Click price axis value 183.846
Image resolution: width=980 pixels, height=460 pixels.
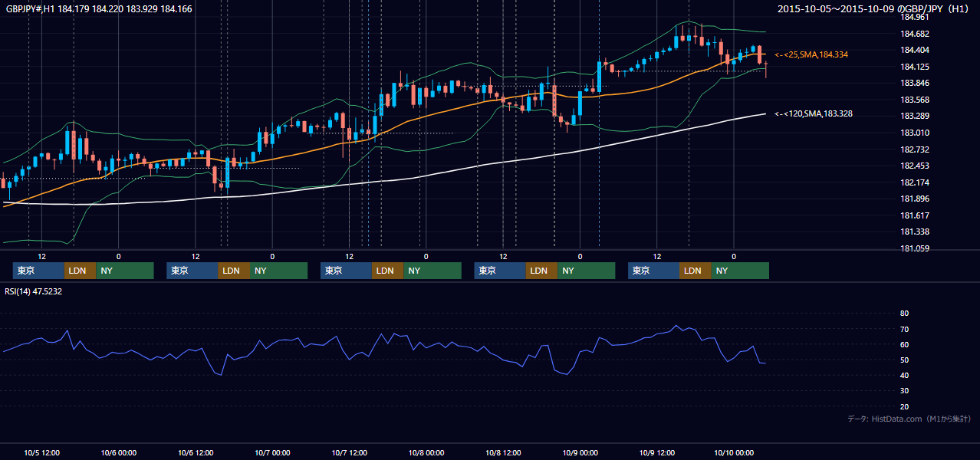point(915,83)
